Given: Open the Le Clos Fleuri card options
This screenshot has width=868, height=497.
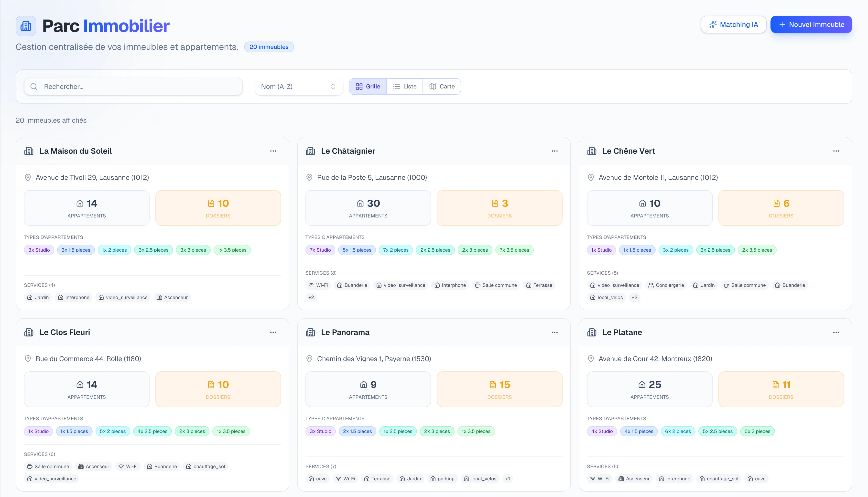Looking at the screenshot, I should point(273,332).
